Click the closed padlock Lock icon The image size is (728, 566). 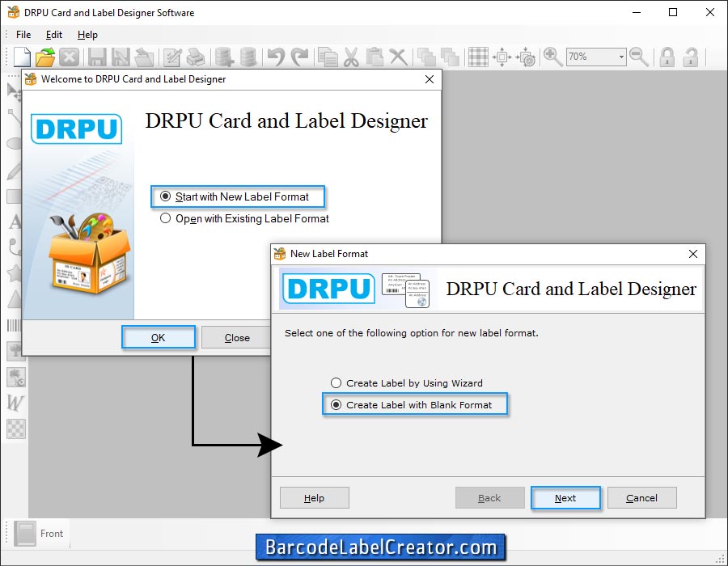667,57
